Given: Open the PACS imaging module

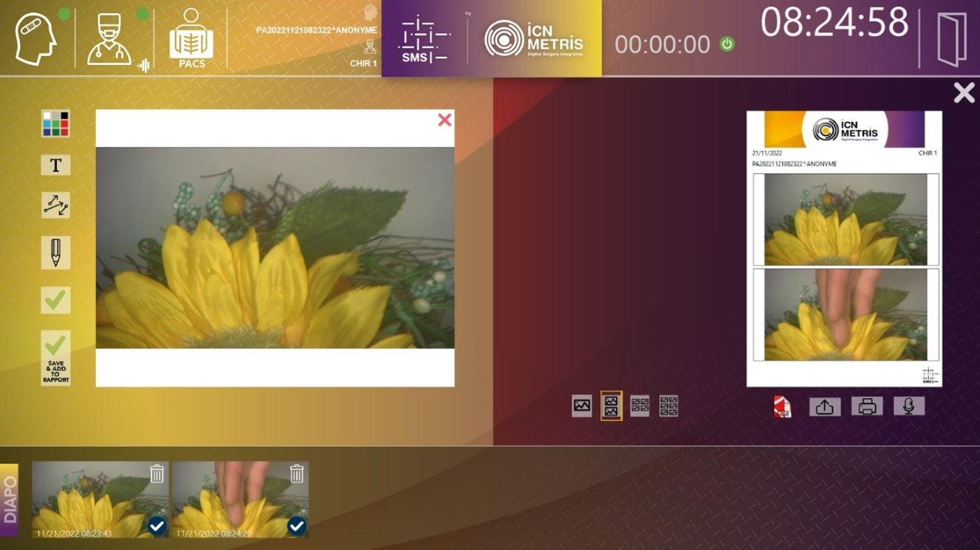Looking at the screenshot, I should coord(191,38).
